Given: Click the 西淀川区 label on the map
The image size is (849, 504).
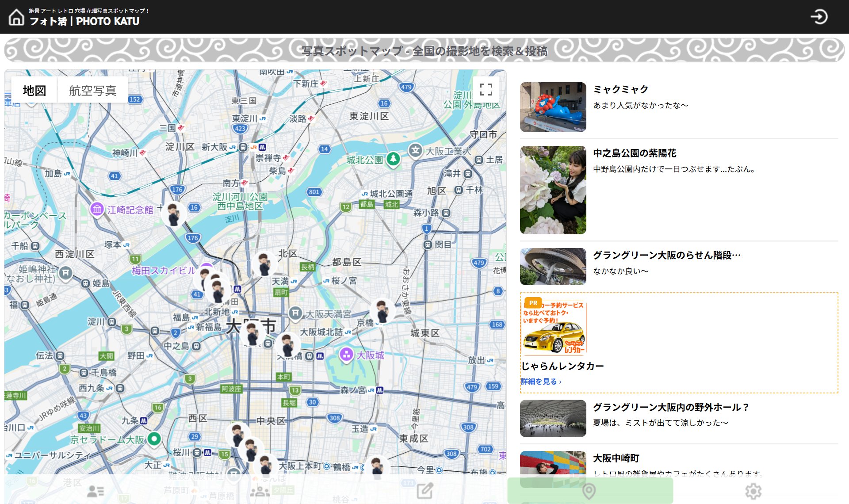Looking at the screenshot, I should [x=75, y=254].
